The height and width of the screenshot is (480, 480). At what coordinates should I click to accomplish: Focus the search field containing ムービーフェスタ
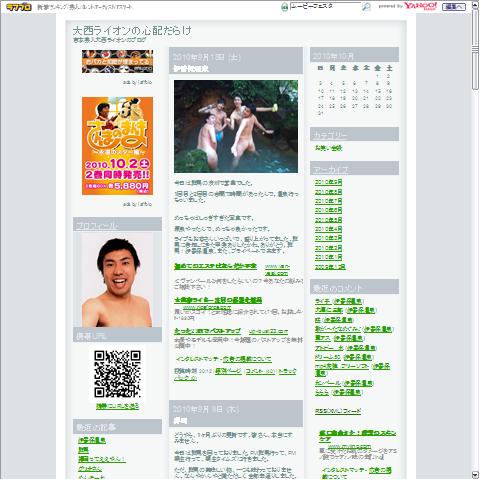tap(325, 6)
